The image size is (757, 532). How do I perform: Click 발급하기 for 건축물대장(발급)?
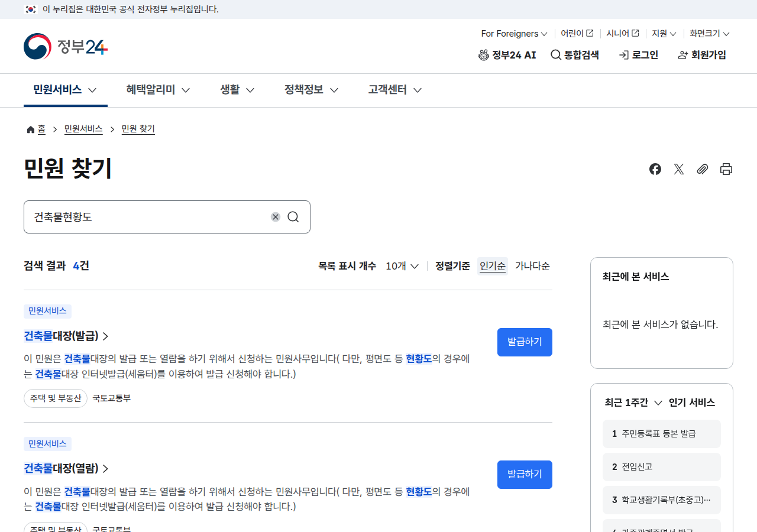(x=525, y=342)
